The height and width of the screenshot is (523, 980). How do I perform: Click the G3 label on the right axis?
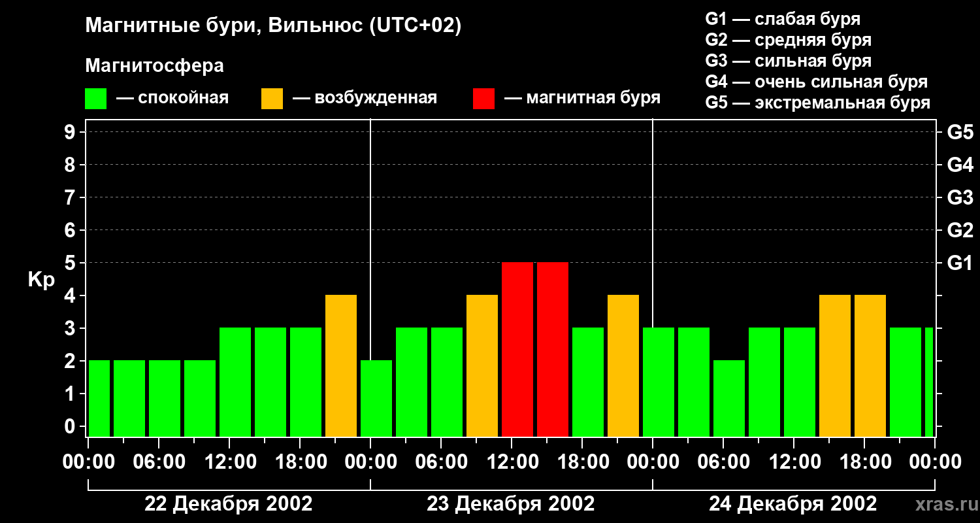click(x=960, y=197)
